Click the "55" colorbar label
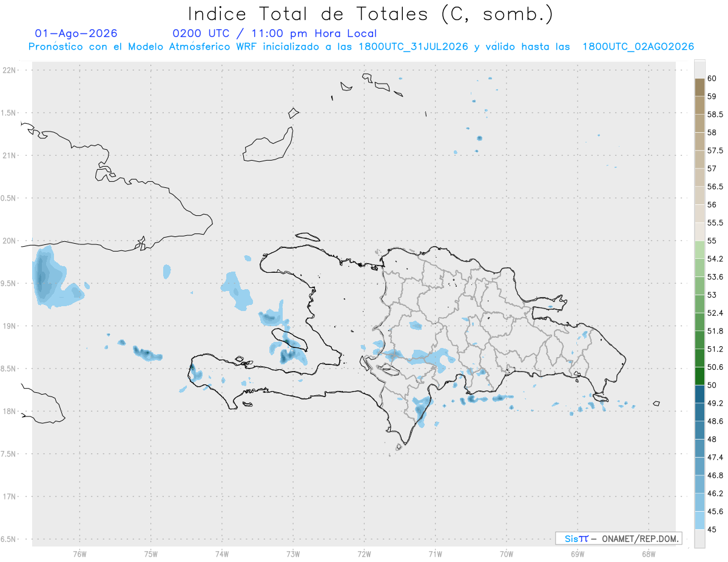This screenshot has width=728, height=562. [x=712, y=241]
